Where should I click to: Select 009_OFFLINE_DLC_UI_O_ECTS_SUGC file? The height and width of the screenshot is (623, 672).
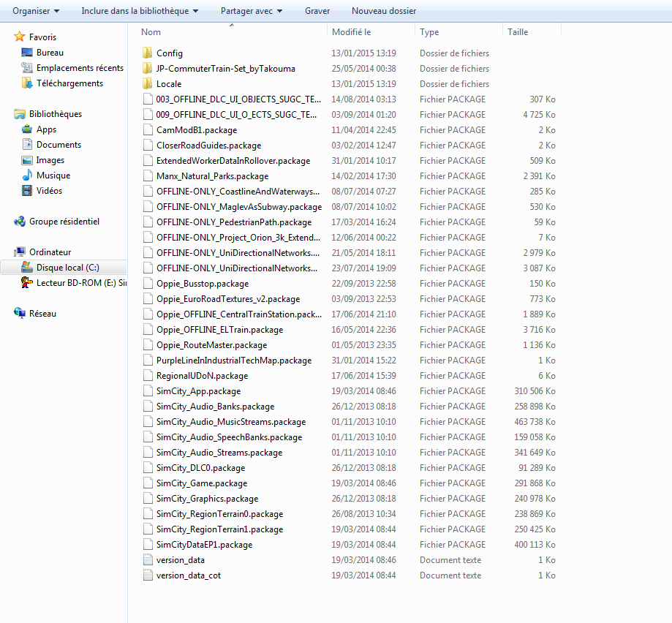236,115
